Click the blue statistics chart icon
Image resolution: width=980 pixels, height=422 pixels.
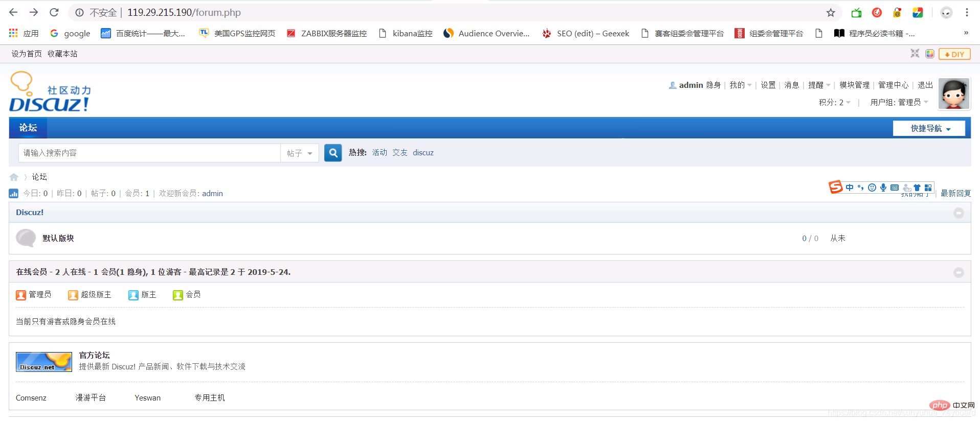click(14, 193)
